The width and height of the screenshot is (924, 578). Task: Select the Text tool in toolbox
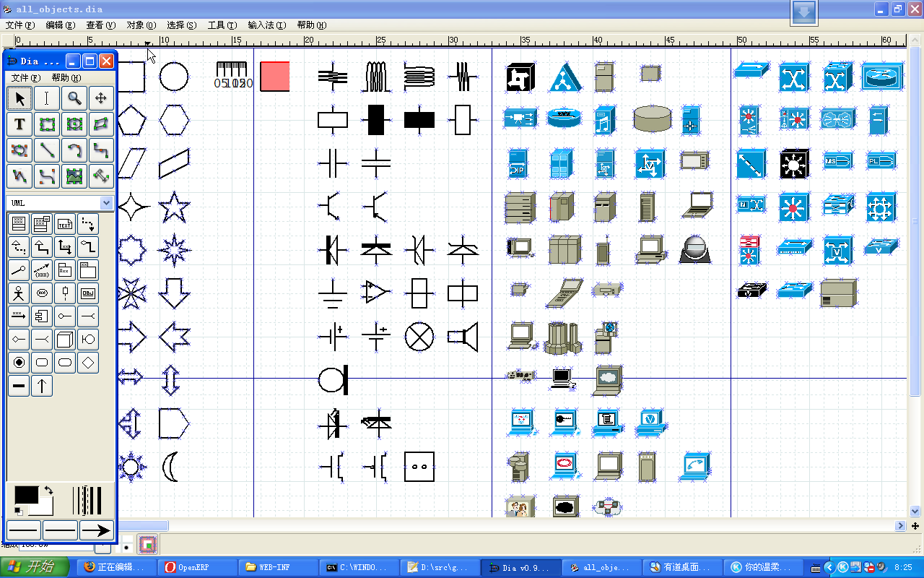19,124
